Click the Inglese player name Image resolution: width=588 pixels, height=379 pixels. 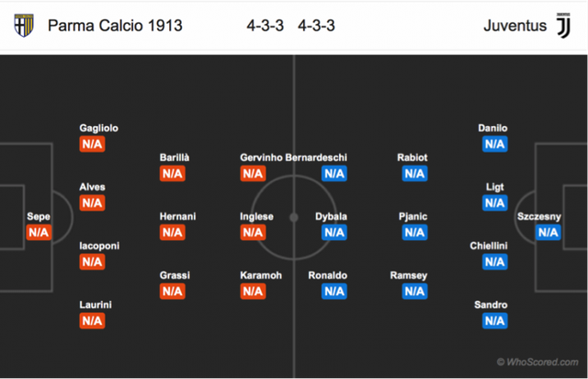tap(256, 217)
